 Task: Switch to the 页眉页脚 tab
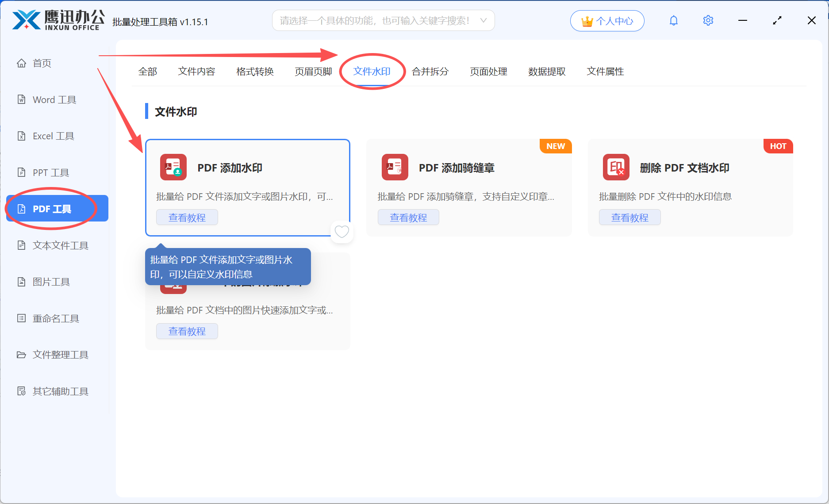(x=313, y=72)
